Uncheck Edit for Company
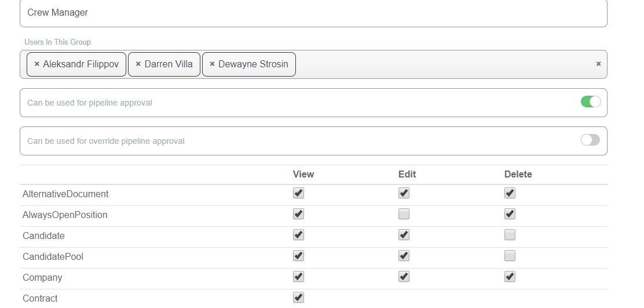This screenshot has height=308, width=644. tap(404, 277)
